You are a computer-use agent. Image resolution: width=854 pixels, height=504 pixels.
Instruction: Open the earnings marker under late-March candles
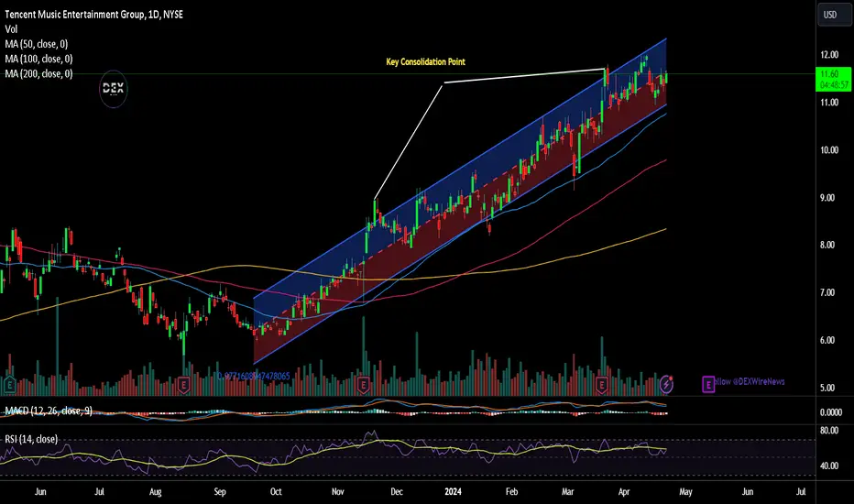[602, 385]
